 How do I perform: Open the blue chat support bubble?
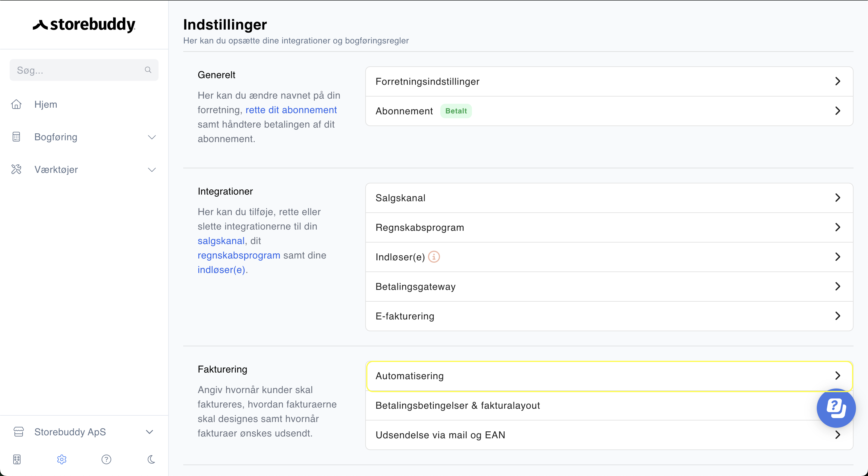click(836, 408)
